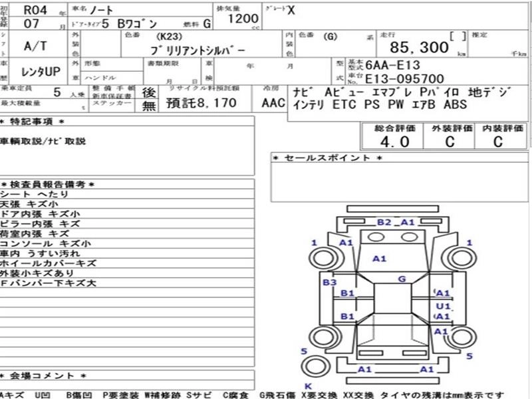Click the shift type A/T
Screen dimensions: 532x399
(x=35, y=46)
